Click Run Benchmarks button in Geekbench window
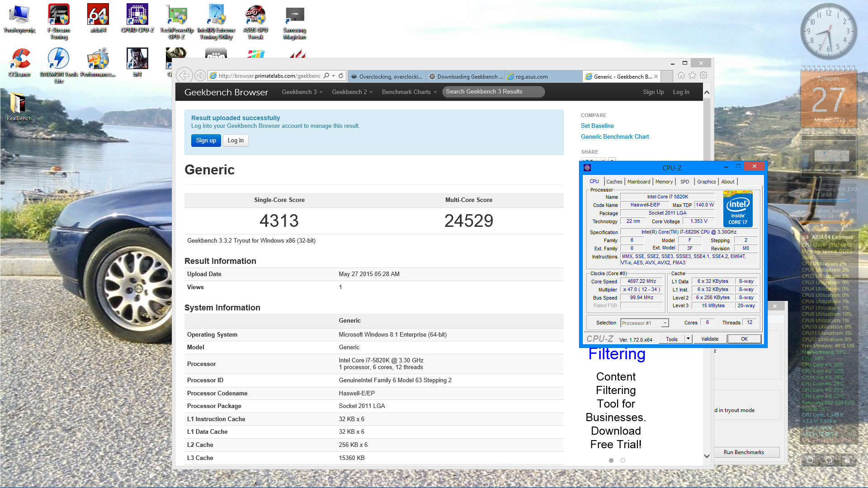The width and height of the screenshot is (868, 488). pos(744,452)
